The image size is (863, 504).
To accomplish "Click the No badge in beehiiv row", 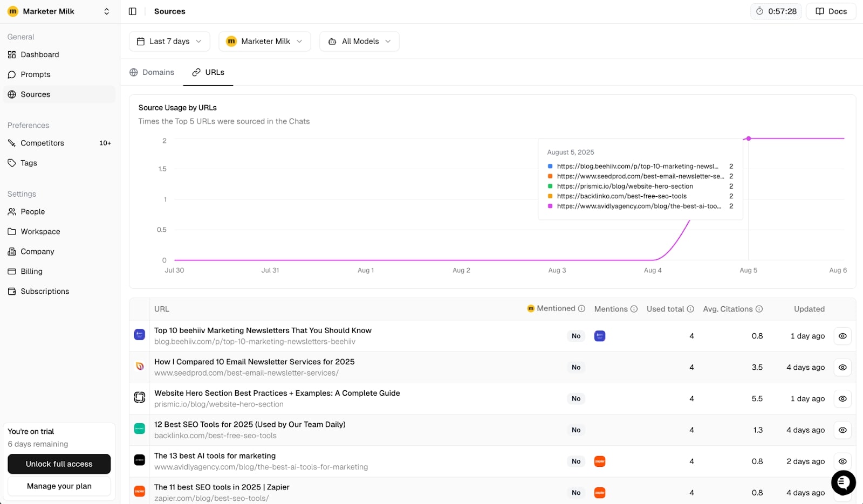I will tap(576, 336).
